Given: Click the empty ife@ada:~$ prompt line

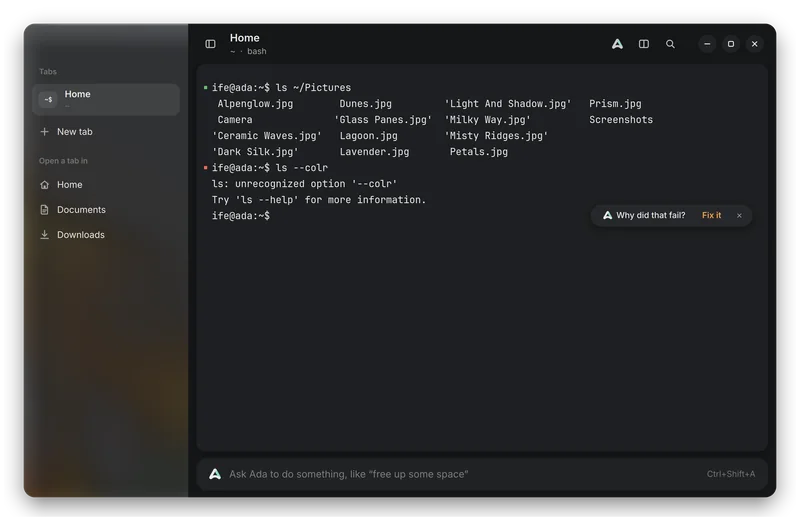Looking at the screenshot, I should (241, 216).
